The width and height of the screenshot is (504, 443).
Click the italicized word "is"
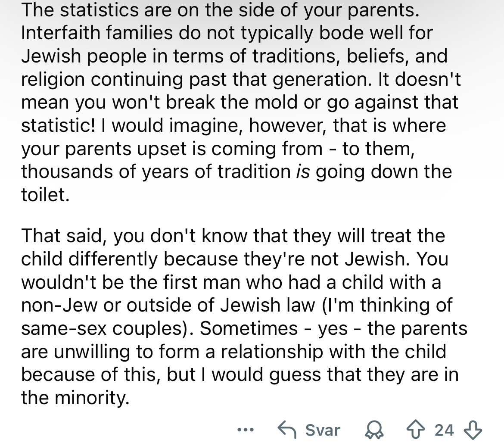click(303, 172)
